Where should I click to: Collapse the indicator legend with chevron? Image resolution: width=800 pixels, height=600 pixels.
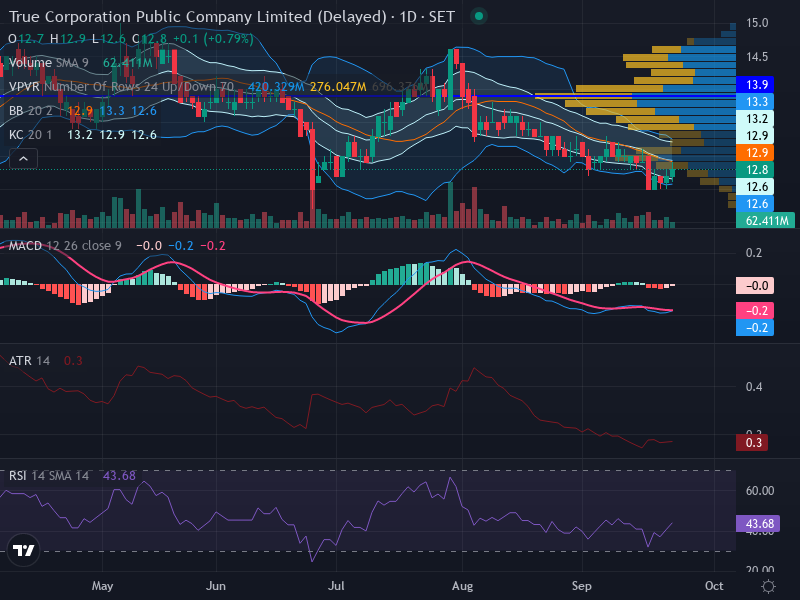(23, 159)
